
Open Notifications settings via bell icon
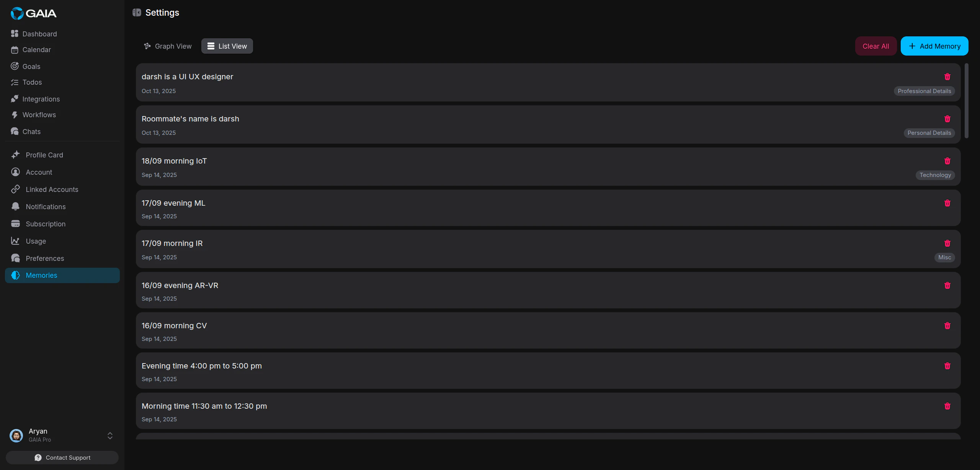(15, 206)
